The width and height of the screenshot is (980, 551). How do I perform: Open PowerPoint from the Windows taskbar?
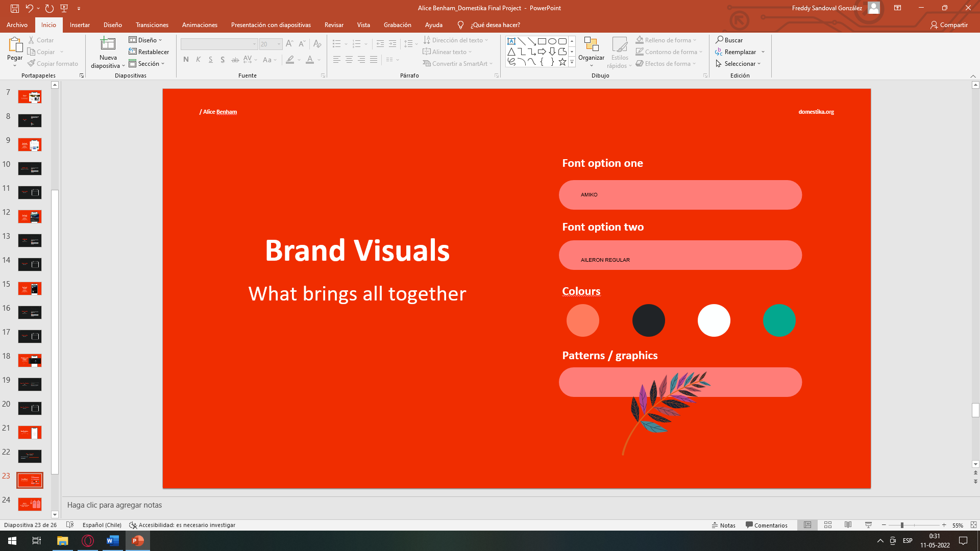click(x=138, y=541)
